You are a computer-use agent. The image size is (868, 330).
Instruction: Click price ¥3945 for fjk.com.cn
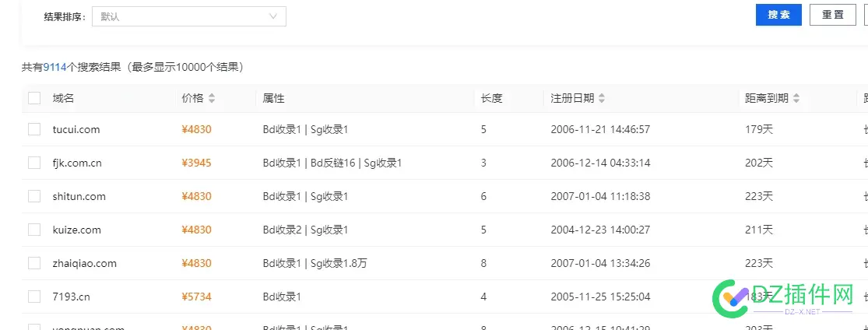point(196,163)
